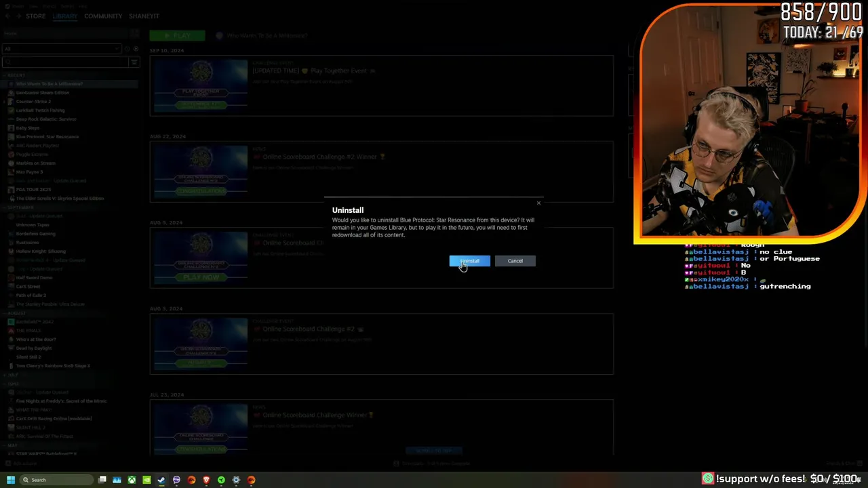
Task: Select Five Nights at Freddy's: Secret of the Mimic
Action: 61,401
